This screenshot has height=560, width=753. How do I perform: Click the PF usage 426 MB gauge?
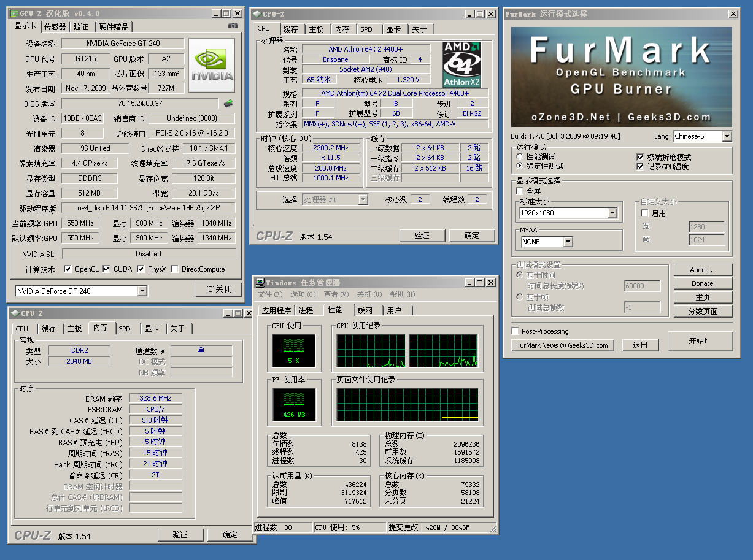tap(293, 405)
